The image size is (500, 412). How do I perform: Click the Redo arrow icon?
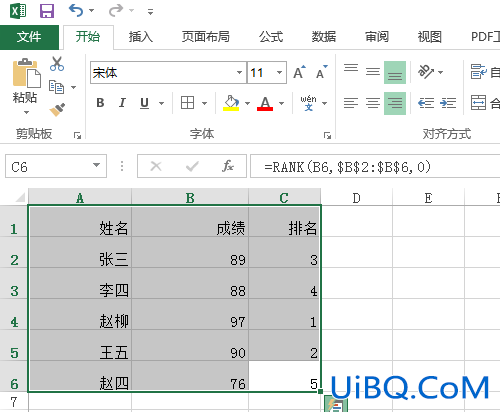click(x=116, y=10)
